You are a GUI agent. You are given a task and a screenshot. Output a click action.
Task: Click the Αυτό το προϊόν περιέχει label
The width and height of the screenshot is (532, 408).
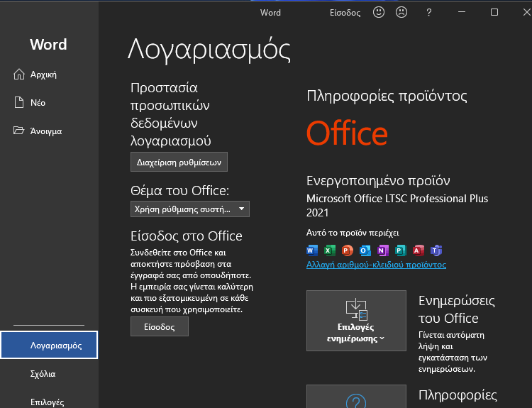(353, 233)
